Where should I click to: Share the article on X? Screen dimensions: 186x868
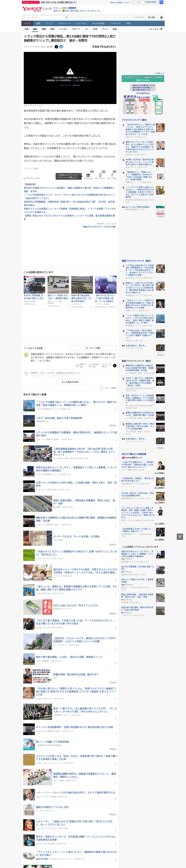[56, 47]
